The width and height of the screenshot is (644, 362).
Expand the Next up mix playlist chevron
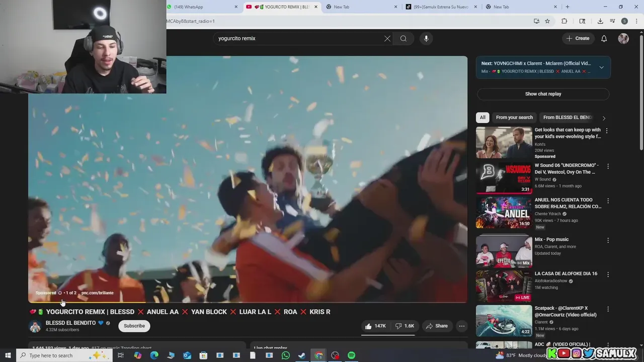[x=601, y=67]
